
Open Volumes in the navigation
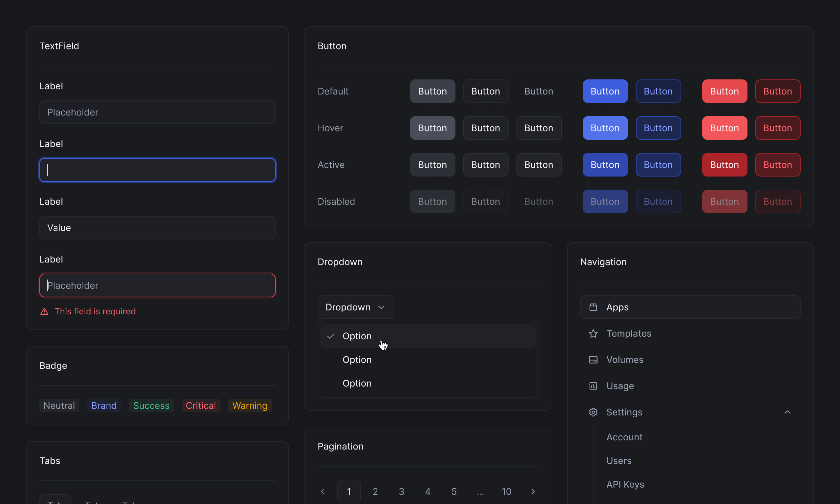click(x=690, y=360)
